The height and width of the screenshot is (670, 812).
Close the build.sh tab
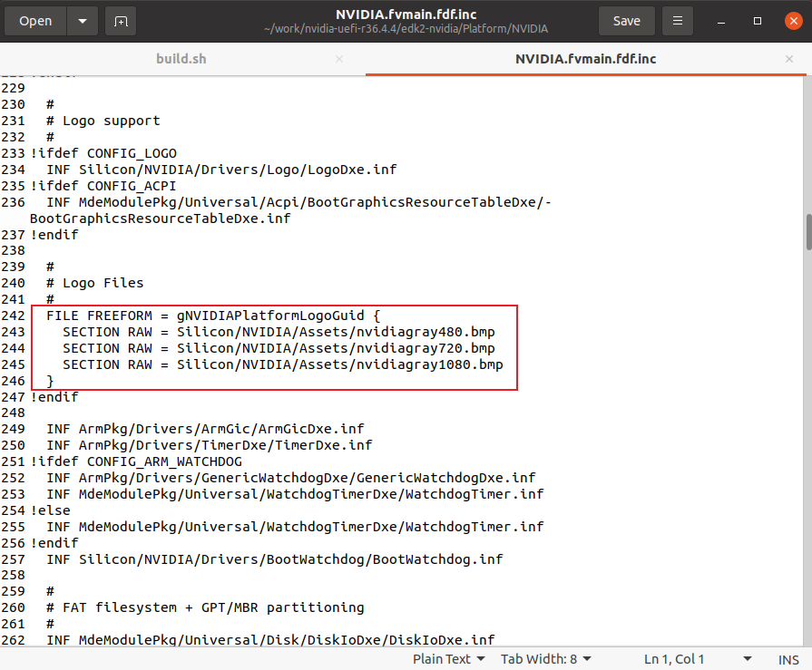tap(339, 59)
